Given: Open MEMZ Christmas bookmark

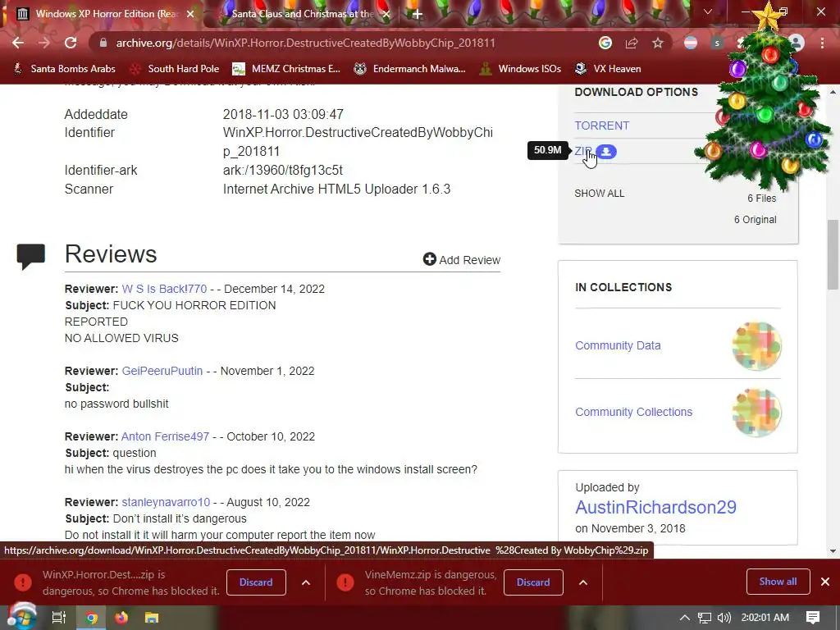Looking at the screenshot, I should click(x=286, y=69).
